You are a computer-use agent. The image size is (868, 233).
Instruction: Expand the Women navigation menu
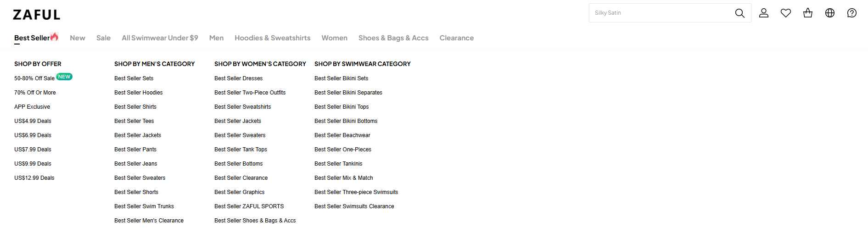pyautogui.click(x=334, y=38)
